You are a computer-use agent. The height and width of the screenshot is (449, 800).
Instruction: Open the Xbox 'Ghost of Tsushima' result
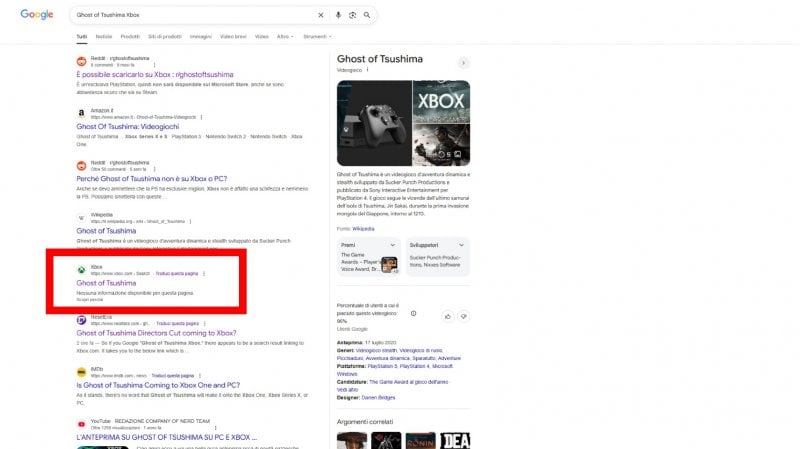pos(106,283)
